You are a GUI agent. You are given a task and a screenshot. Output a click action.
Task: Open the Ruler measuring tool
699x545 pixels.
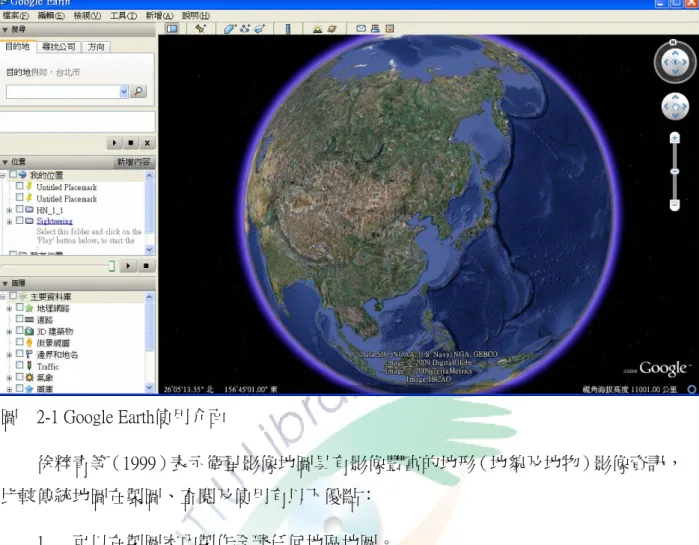point(288,29)
